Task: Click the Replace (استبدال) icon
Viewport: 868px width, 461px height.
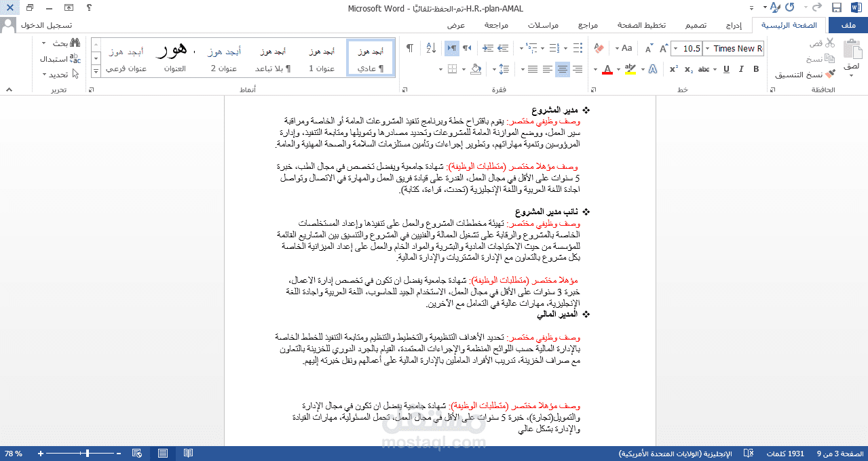Action: tap(75, 58)
